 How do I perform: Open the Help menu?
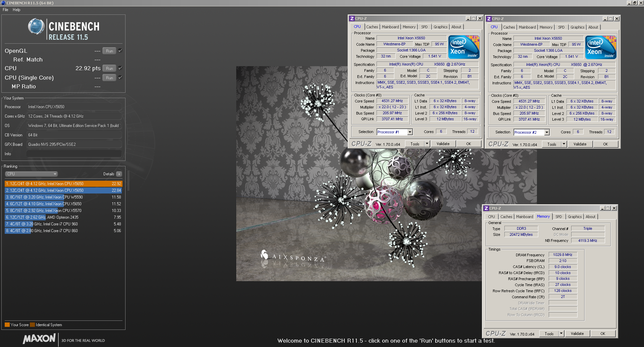click(x=16, y=10)
